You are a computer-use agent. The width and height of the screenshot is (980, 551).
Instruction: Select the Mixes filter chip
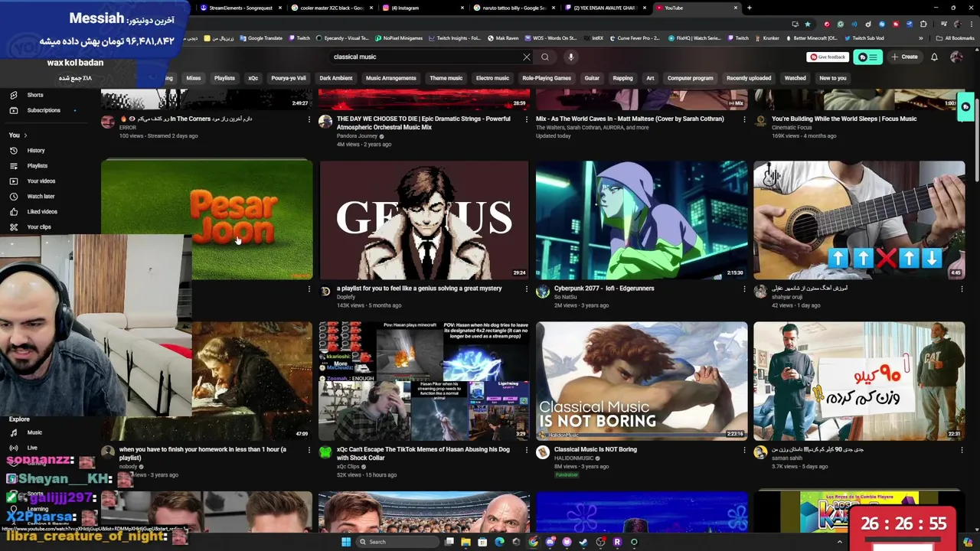[x=194, y=78]
